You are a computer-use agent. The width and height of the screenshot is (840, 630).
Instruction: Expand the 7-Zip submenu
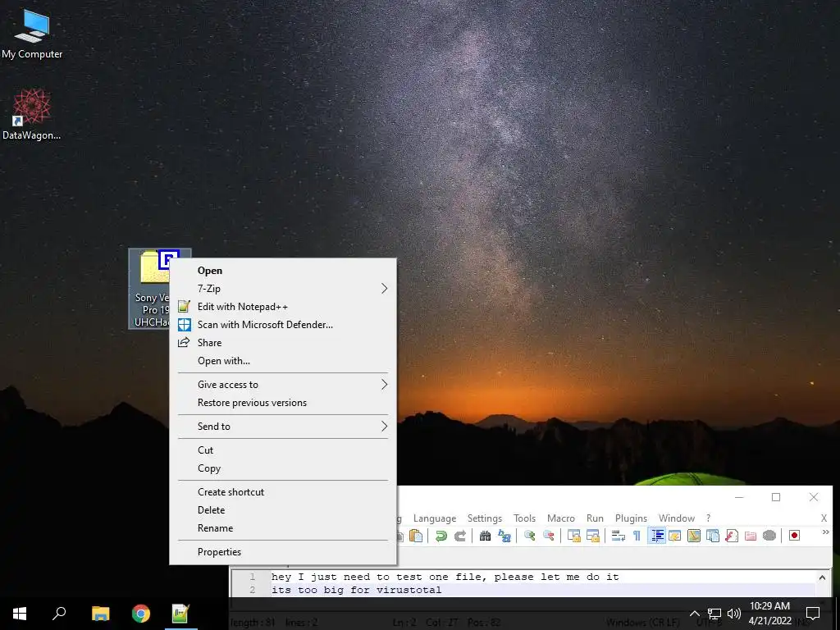(x=283, y=288)
